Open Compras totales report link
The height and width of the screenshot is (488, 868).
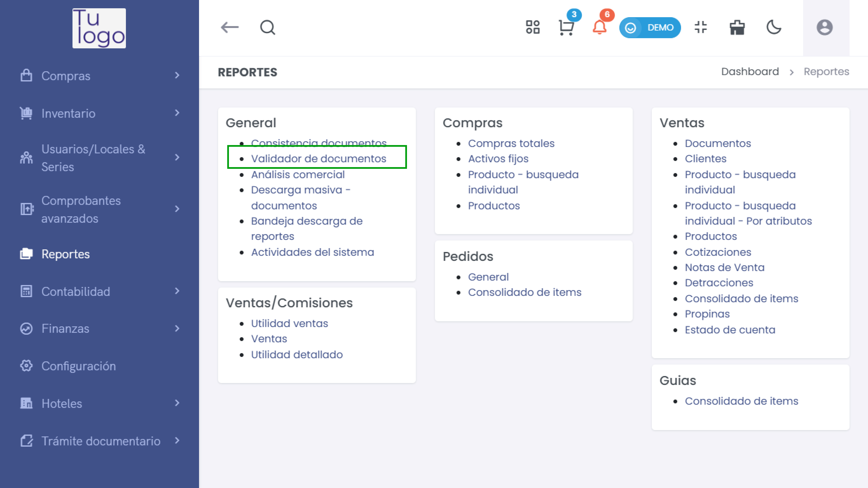[x=511, y=143]
